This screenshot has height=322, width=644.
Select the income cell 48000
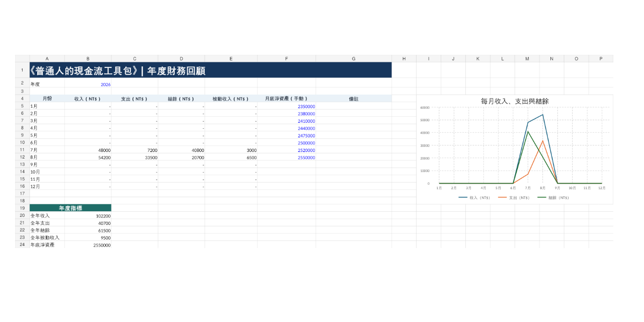88,150
